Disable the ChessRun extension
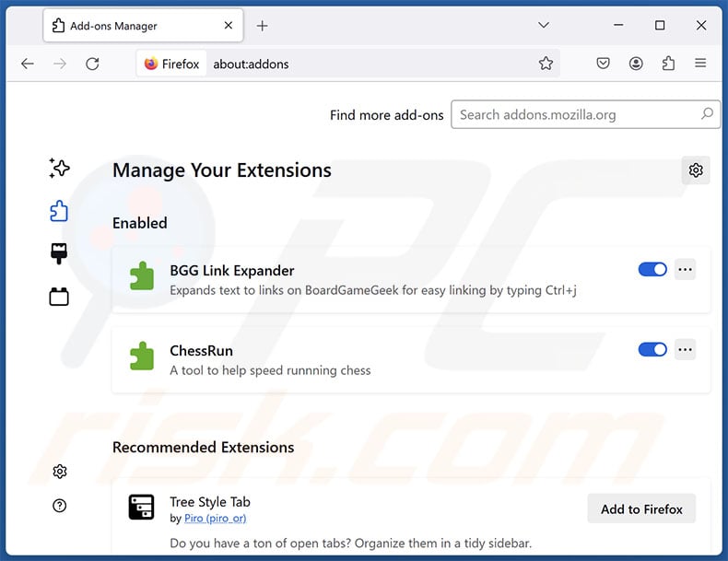Viewport: 728px width, 561px height. point(652,349)
